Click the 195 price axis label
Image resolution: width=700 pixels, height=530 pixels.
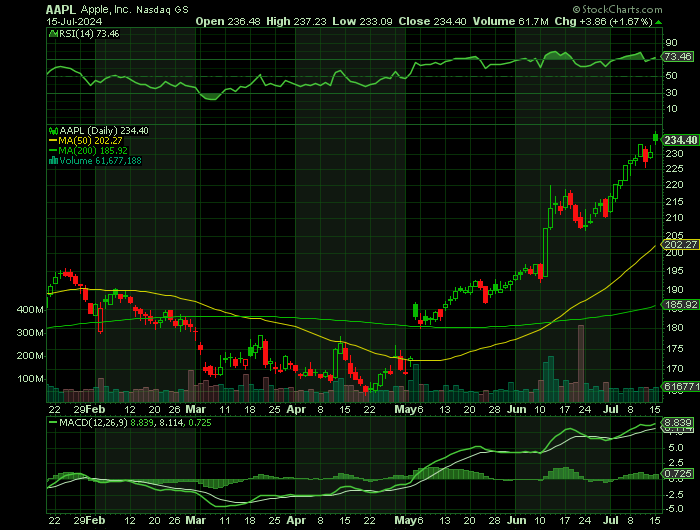pyautogui.click(x=674, y=271)
